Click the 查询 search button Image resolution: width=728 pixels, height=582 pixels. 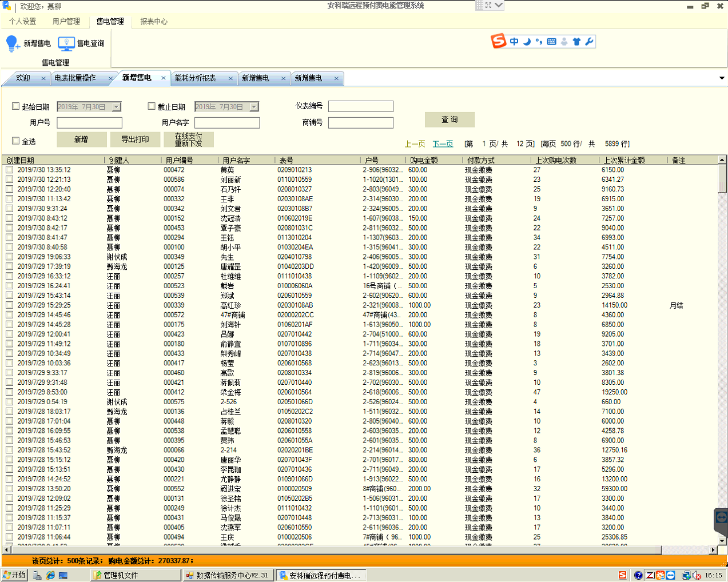449,119
